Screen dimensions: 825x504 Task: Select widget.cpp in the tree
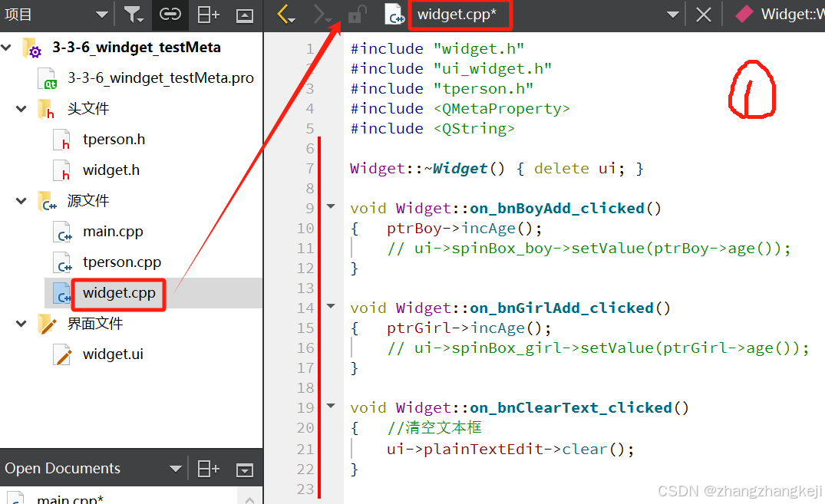[x=119, y=292]
